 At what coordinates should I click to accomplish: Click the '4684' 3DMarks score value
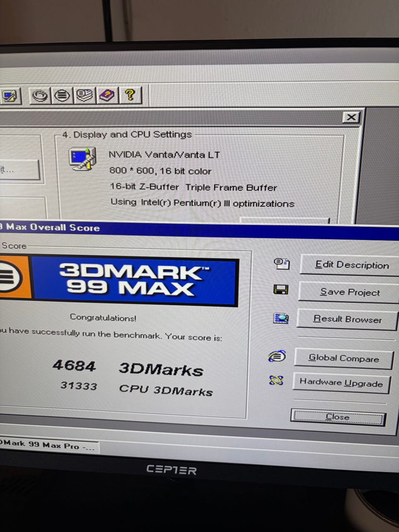(x=74, y=366)
